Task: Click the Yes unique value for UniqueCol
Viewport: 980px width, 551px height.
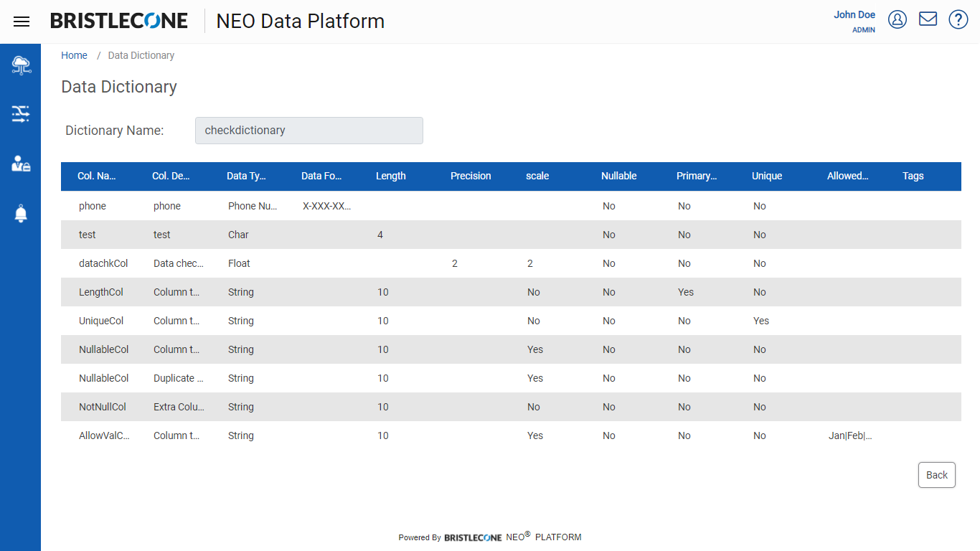Action: (761, 321)
